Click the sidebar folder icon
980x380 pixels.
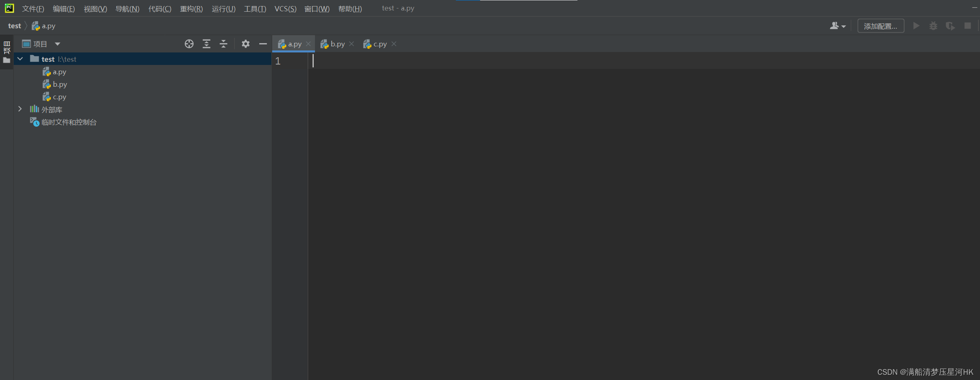coord(6,61)
